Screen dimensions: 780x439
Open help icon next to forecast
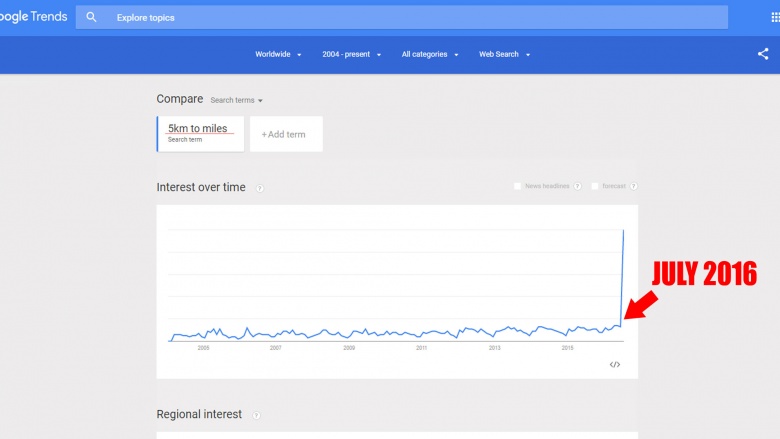[634, 186]
